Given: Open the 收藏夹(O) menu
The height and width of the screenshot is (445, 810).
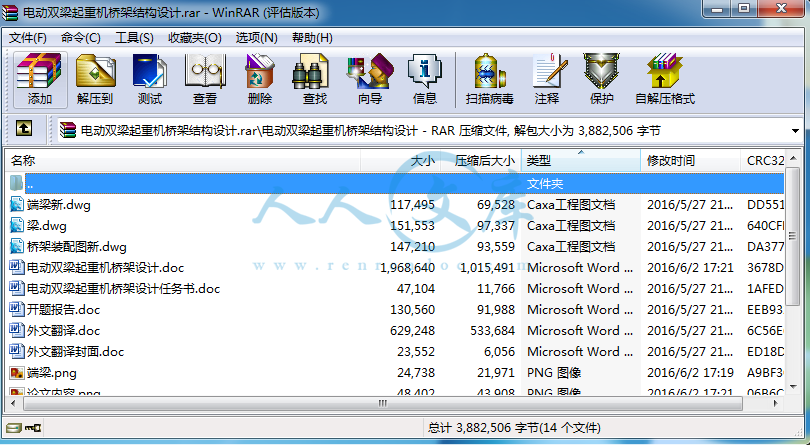Looking at the screenshot, I should point(195,38).
